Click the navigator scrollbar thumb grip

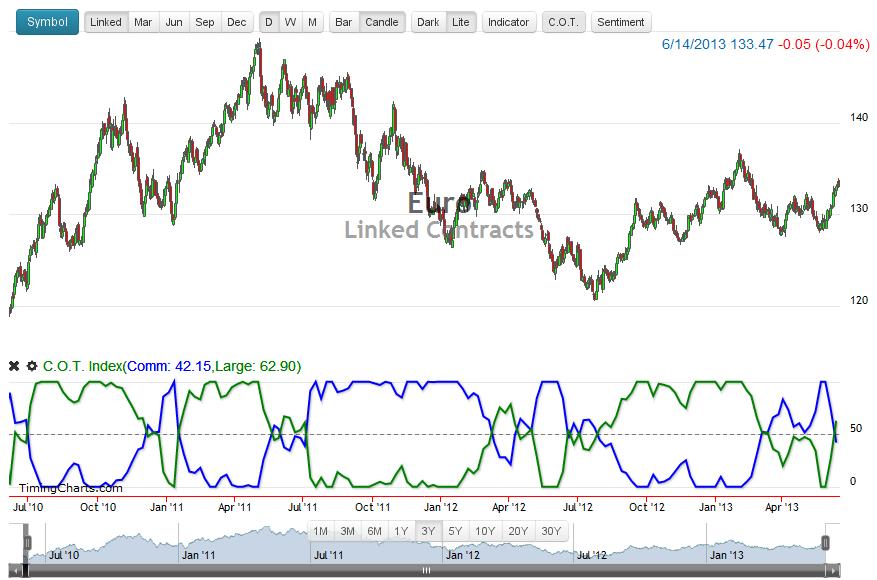[x=426, y=570]
